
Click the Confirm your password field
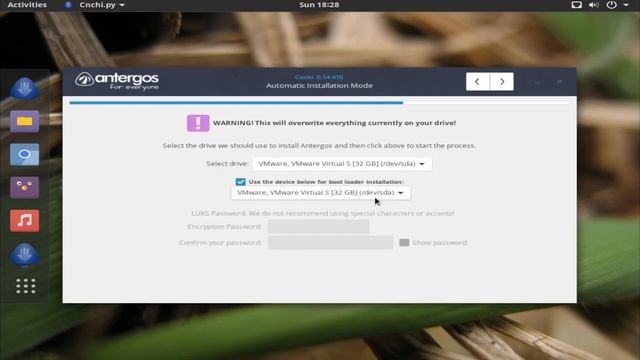[x=331, y=242]
